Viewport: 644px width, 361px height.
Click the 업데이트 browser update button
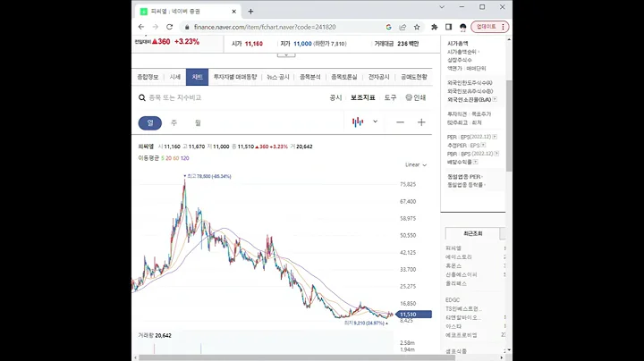click(490, 27)
